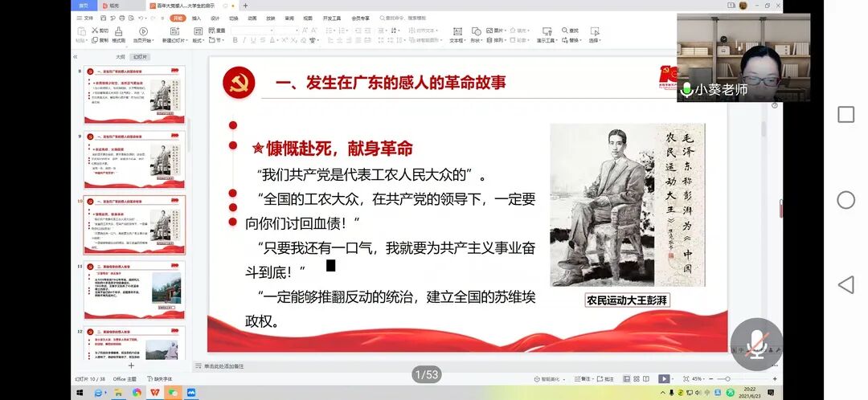Open the Home (首页) window tab

[x=84, y=6]
